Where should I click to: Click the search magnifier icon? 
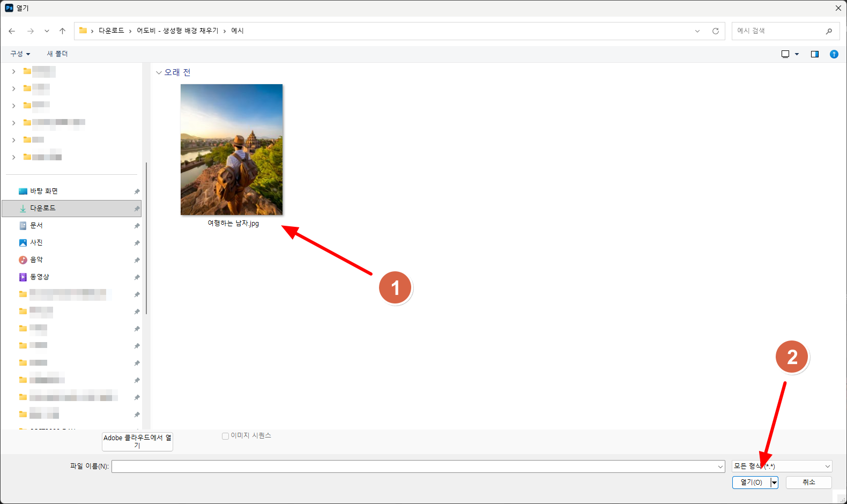829,31
